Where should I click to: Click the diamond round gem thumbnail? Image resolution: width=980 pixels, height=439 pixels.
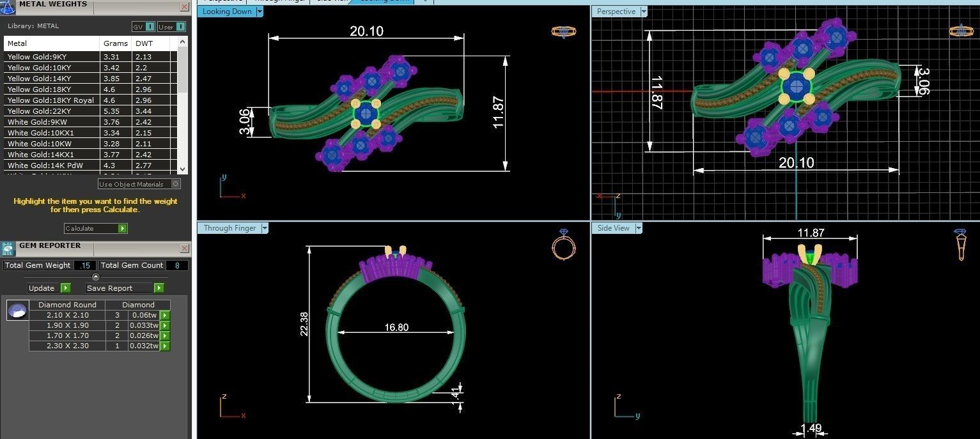point(17,311)
